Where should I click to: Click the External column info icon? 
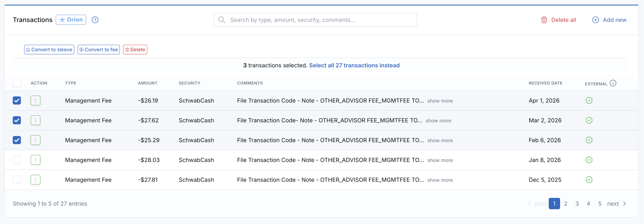click(x=613, y=83)
